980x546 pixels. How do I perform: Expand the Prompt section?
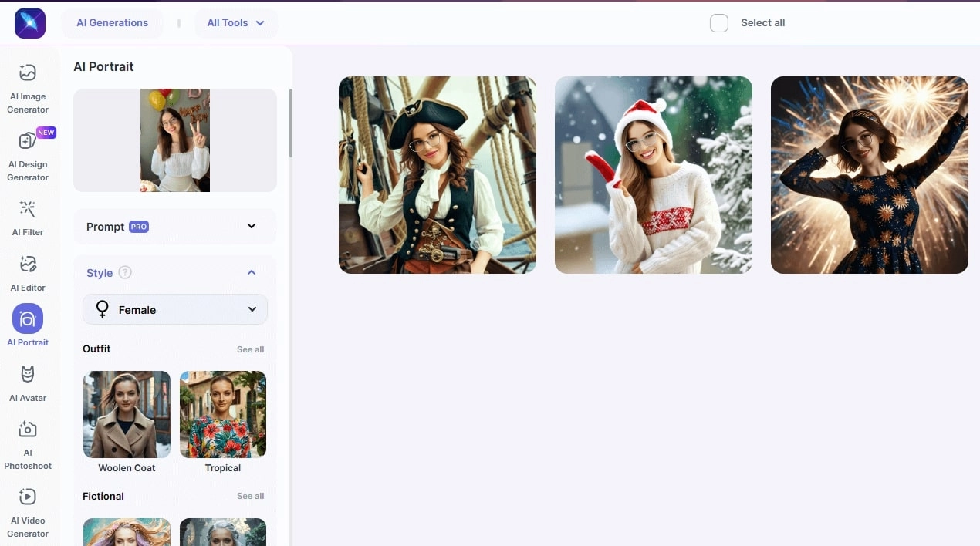175,227
